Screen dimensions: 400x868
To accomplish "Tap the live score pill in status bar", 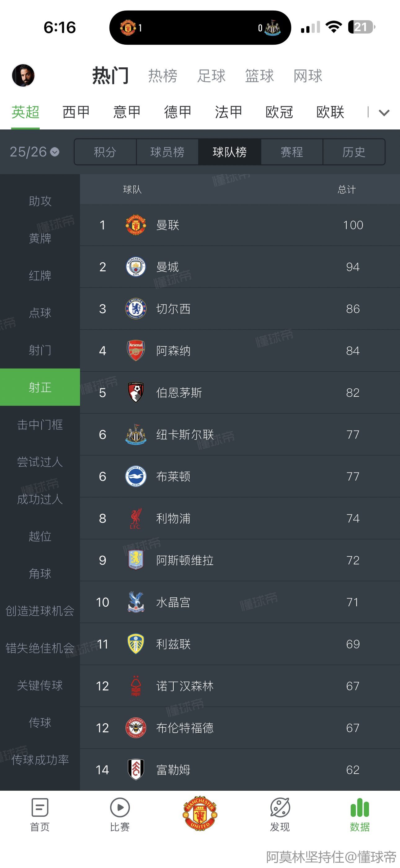I will coord(200,28).
